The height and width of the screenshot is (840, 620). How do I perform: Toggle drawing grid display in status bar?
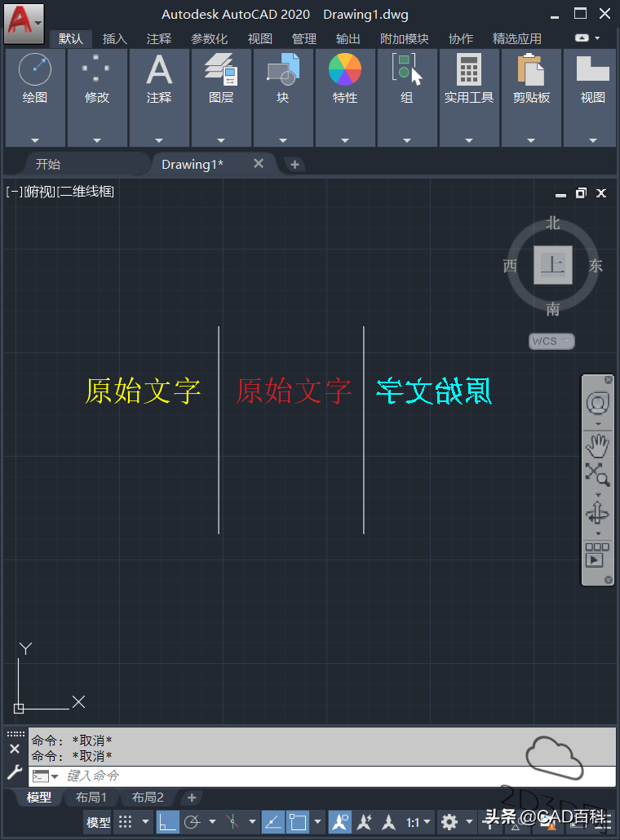pos(125,821)
